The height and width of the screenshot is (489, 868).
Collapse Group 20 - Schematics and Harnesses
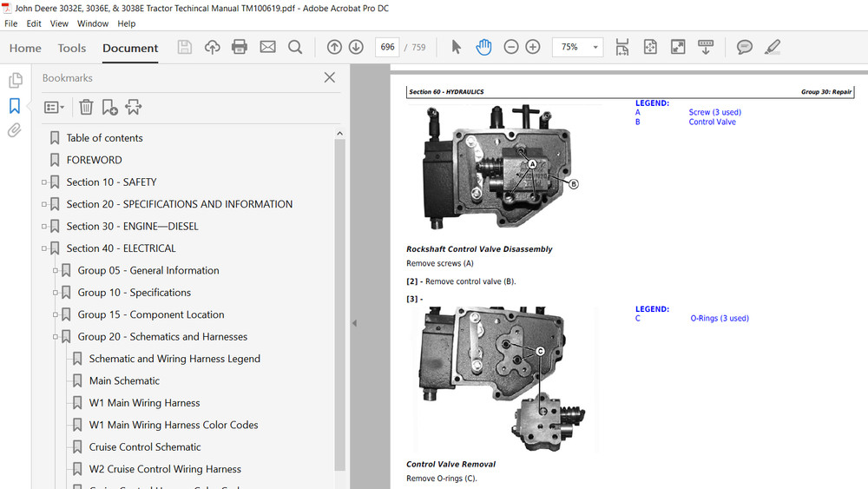click(x=56, y=337)
